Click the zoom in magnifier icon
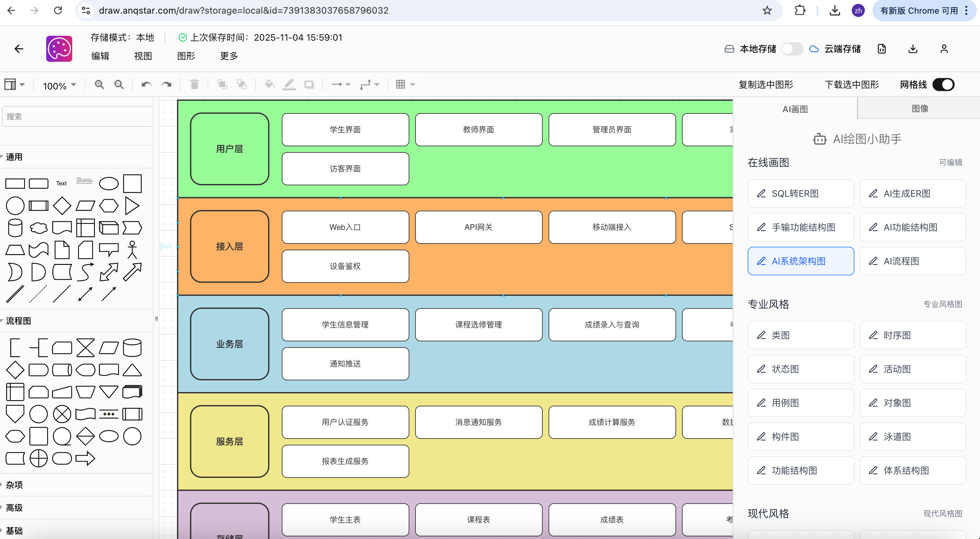The height and width of the screenshot is (539, 980). (99, 85)
